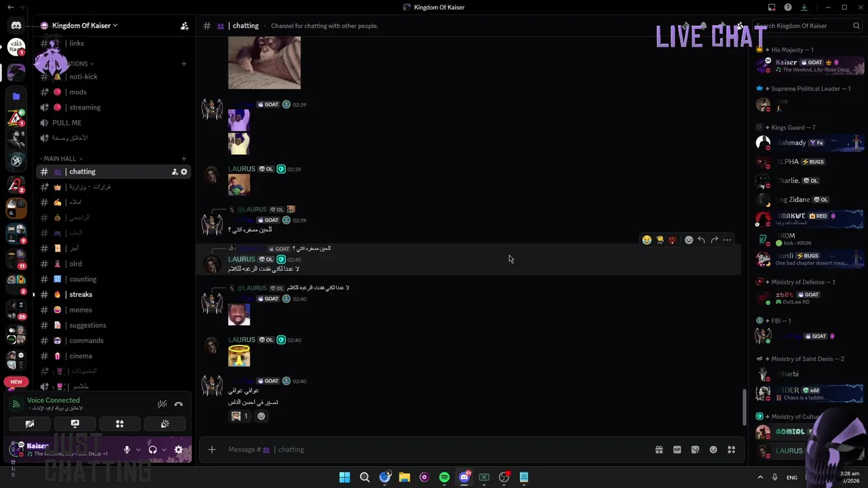Open the memes channel
Screen dimensions: 868x488
coord(114,310)
